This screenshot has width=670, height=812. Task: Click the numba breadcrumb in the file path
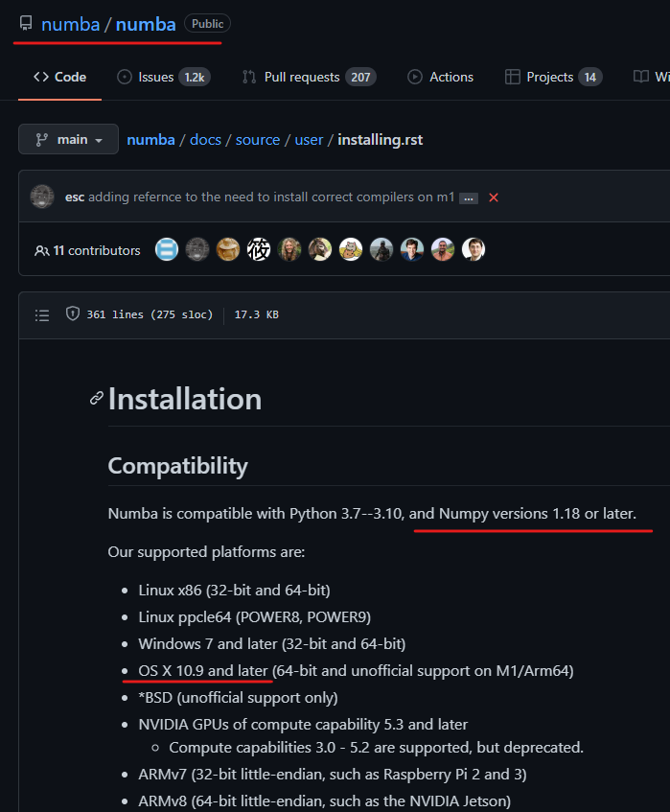point(150,139)
